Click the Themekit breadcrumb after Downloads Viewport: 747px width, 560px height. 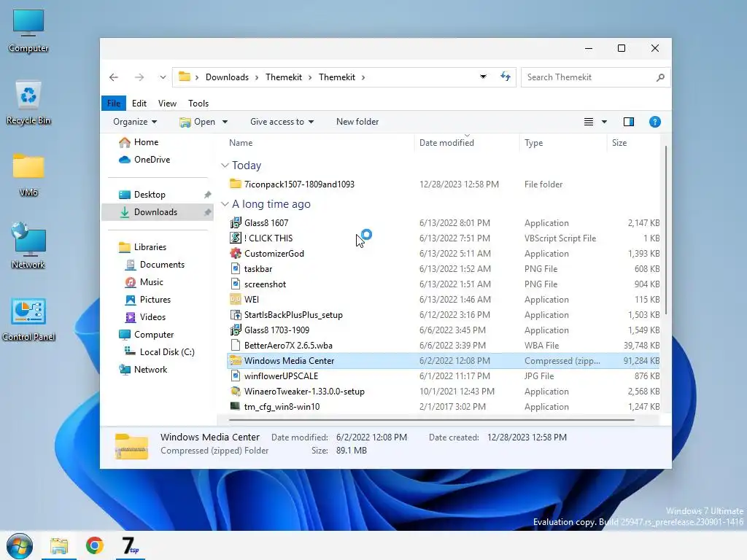point(284,77)
